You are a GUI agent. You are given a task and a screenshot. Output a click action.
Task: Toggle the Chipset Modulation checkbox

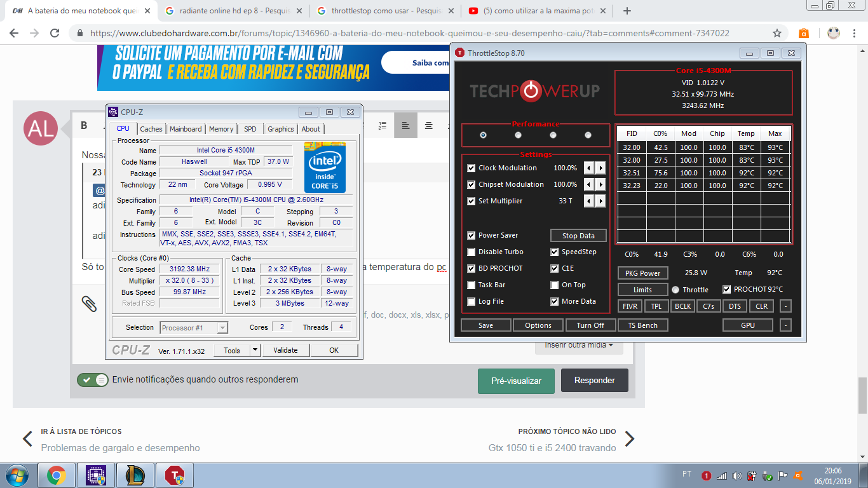(x=471, y=184)
